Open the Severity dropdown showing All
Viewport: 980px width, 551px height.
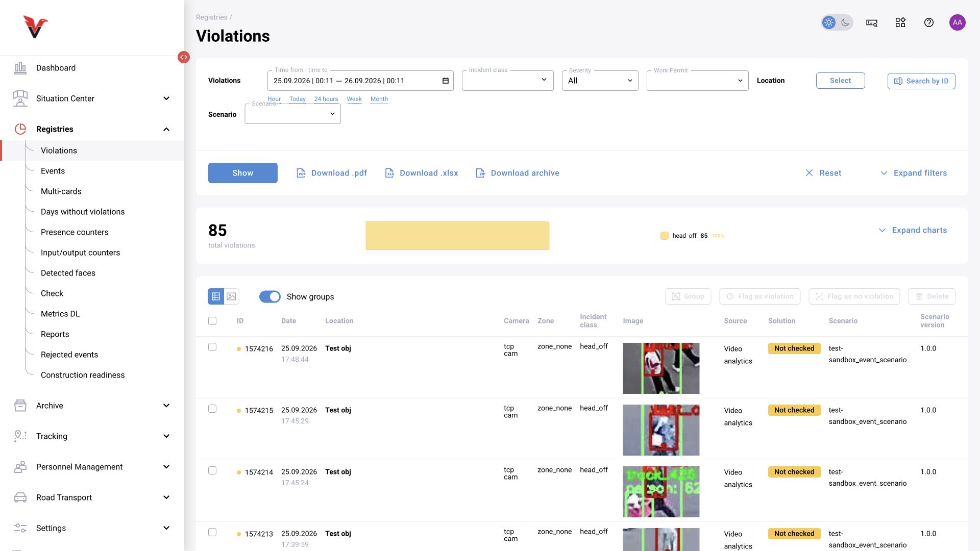[600, 81]
